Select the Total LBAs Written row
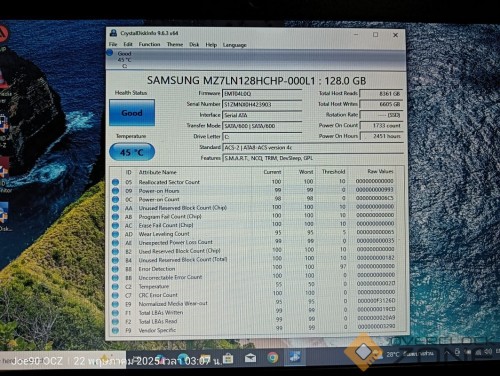 pos(257,313)
